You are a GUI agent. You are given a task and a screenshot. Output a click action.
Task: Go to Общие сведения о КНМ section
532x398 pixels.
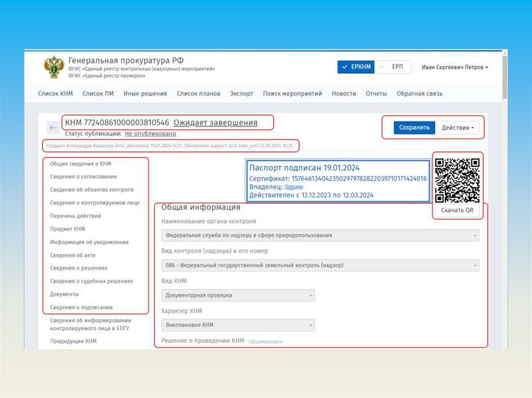tap(81, 164)
